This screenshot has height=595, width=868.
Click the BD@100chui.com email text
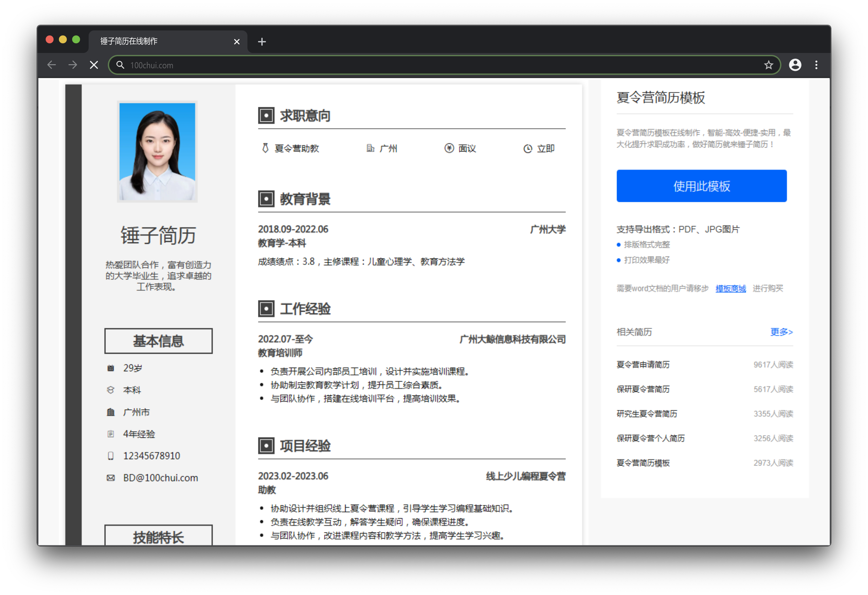coord(161,478)
